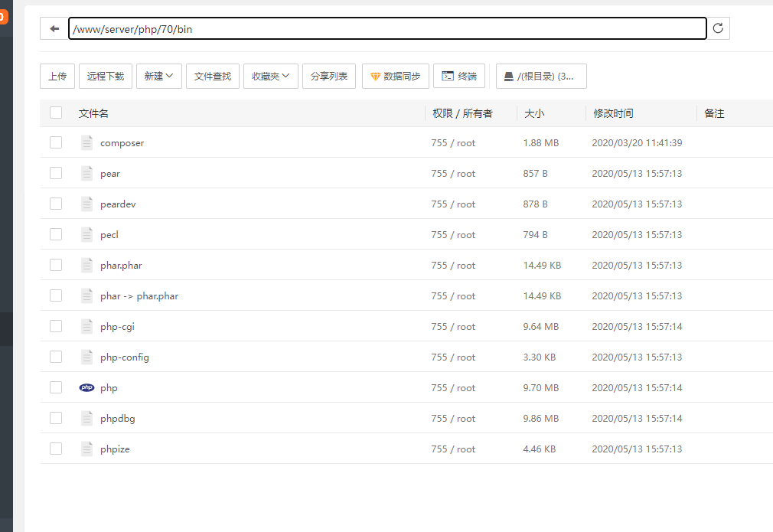Check the phar.phar row checkbox
The height and width of the screenshot is (532, 773).
pyautogui.click(x=56, y=265)
